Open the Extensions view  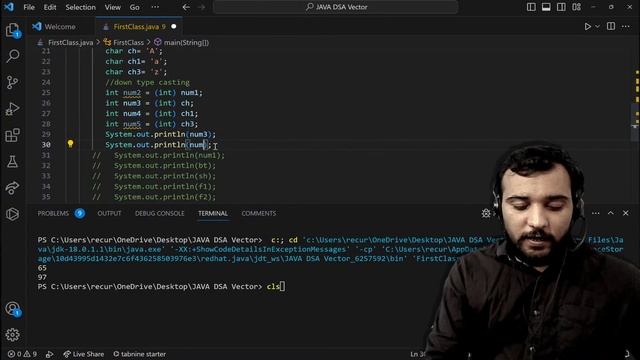pyautogui.click(x=13, y=135)
